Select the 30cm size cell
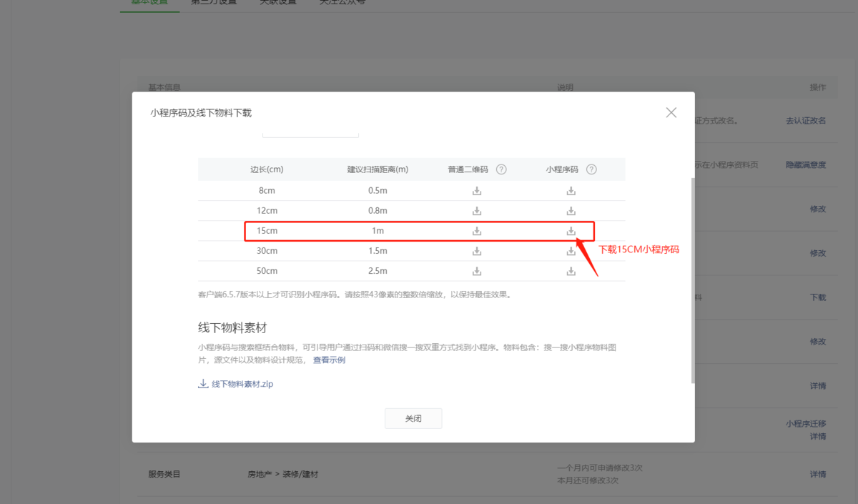Viewport: 858px width, 504px height. [x=267, y=251]
